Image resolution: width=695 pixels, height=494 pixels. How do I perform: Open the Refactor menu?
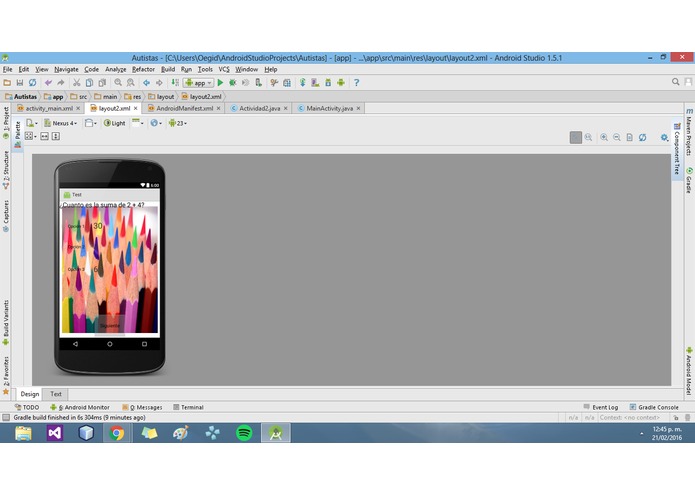pyautogui.click(x=143, y=69)
